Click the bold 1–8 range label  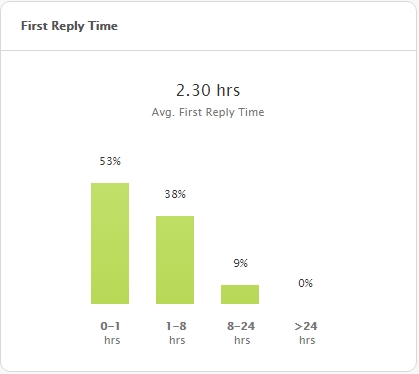point(176,326)
